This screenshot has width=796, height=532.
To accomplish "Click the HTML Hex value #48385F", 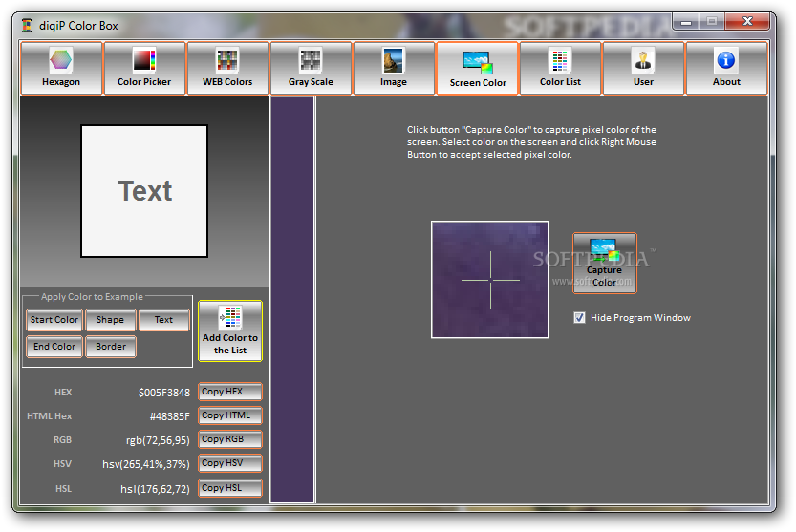I will click(x=169, y=416).
